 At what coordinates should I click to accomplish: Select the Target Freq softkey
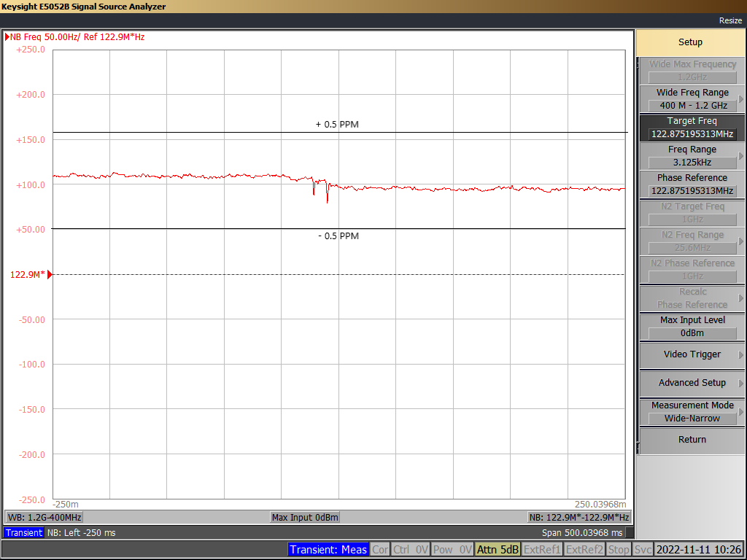point(691,127)
